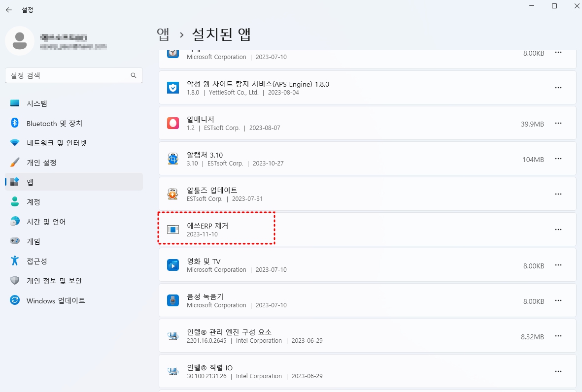Click the 에쓰ERP 제거 app icon
Viewport: 582px width, 392px height.
coord(173,229)
